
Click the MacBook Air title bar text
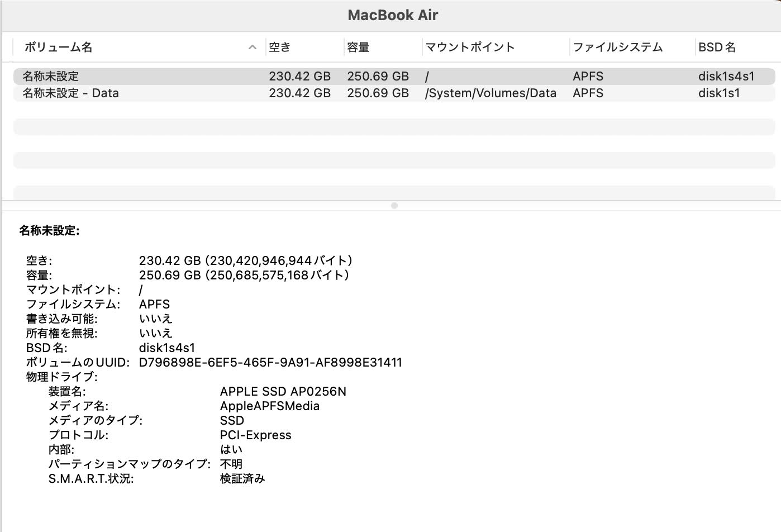[x=392, y=15]
